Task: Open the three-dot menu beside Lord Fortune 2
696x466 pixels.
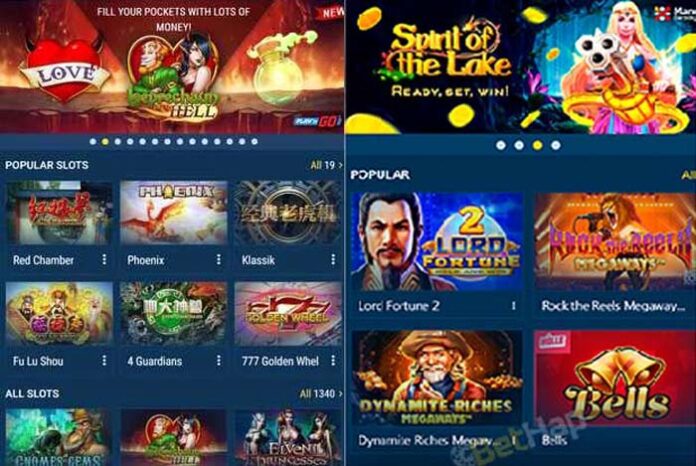Action: click(x=514, y=306)
